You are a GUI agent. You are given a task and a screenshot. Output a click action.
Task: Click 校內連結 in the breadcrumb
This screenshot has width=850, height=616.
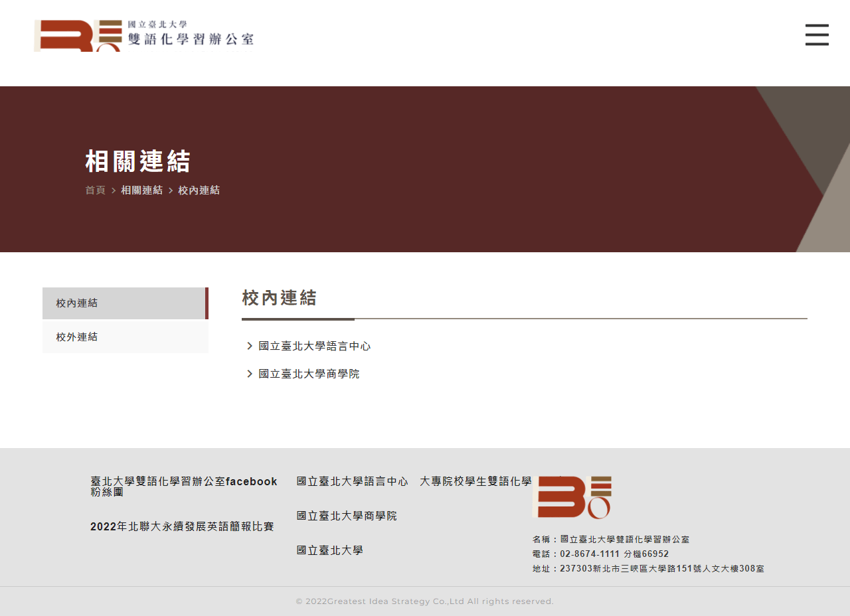click(199, 191)
